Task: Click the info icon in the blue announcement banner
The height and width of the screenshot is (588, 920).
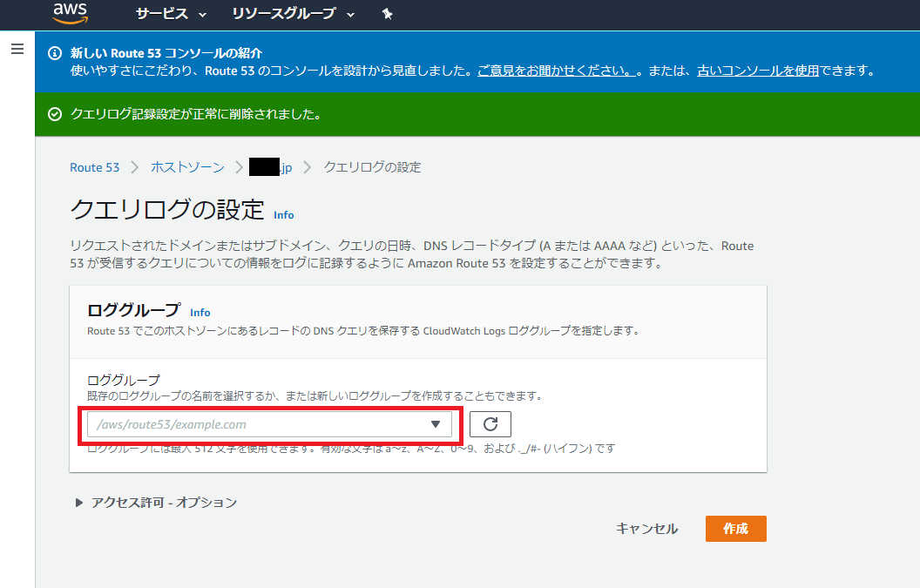Action: 57,52
